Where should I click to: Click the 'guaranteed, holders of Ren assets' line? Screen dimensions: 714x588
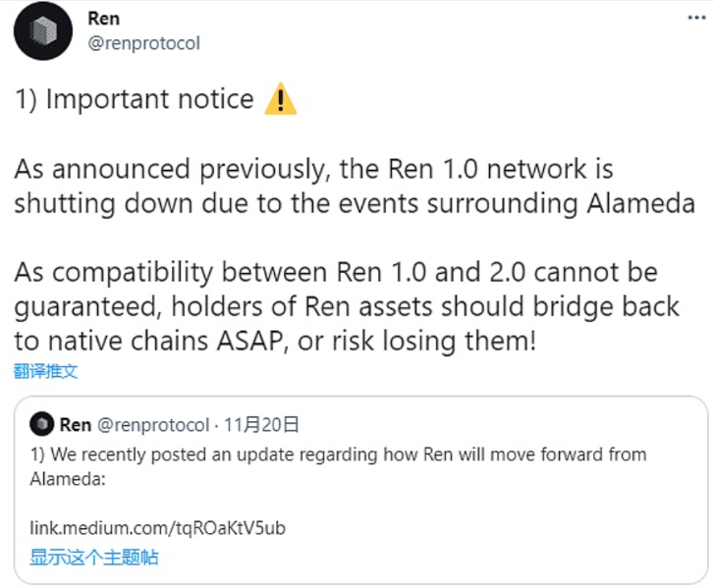pos(346,306)
